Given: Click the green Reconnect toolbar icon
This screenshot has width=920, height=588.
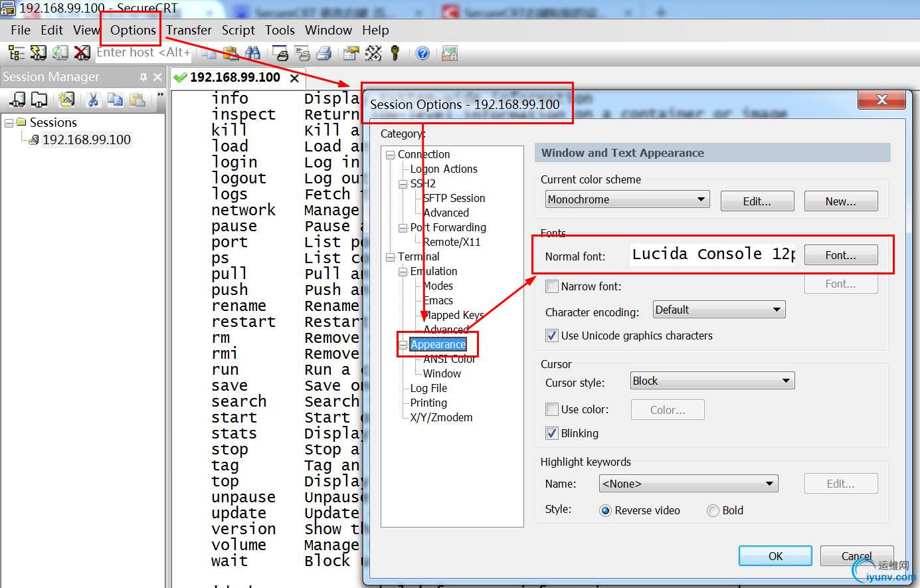Looking at the screenshot, I should click(60, 53).
